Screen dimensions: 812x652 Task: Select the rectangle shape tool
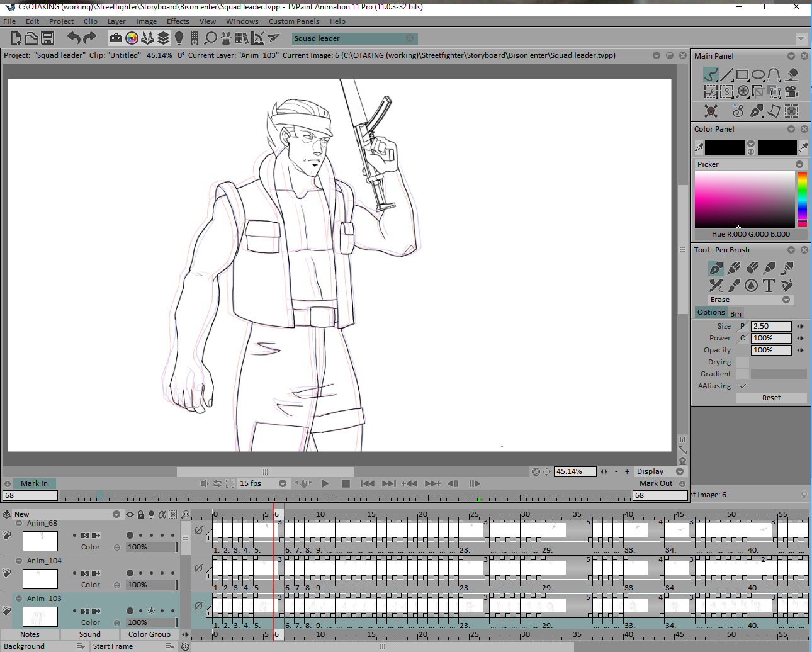click(x=743, y=75)
